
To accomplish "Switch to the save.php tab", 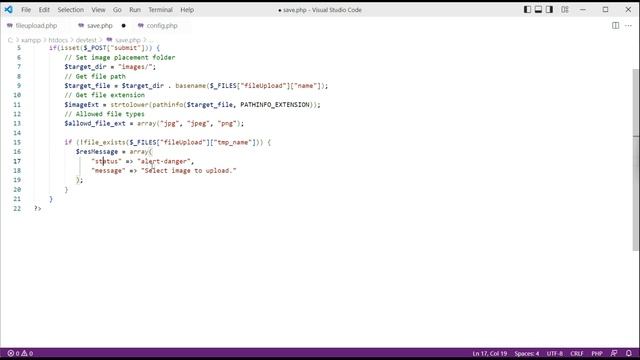I will [100, 25].
